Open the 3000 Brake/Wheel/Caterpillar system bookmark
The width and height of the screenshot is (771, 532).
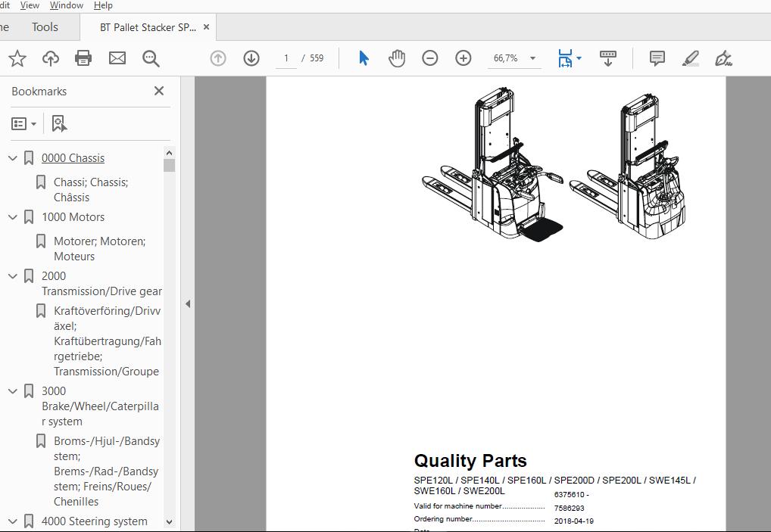(100, 406)
